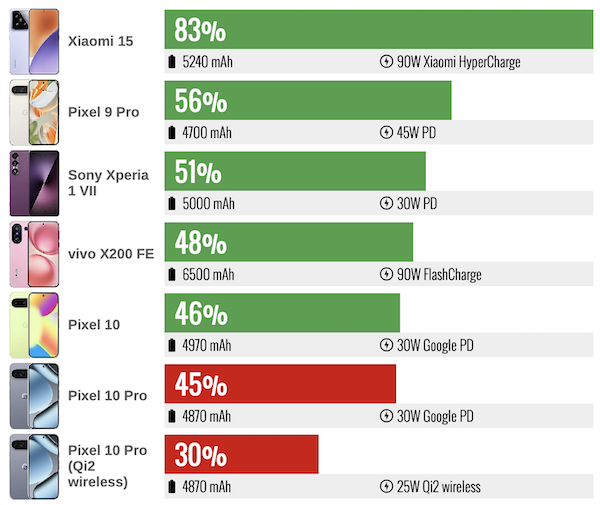Click the charging bolt icon for 90W Xiaomi HyperCharge
Image resolution: width=600 pixels, height=505 pixels.
tap(386, 62)
